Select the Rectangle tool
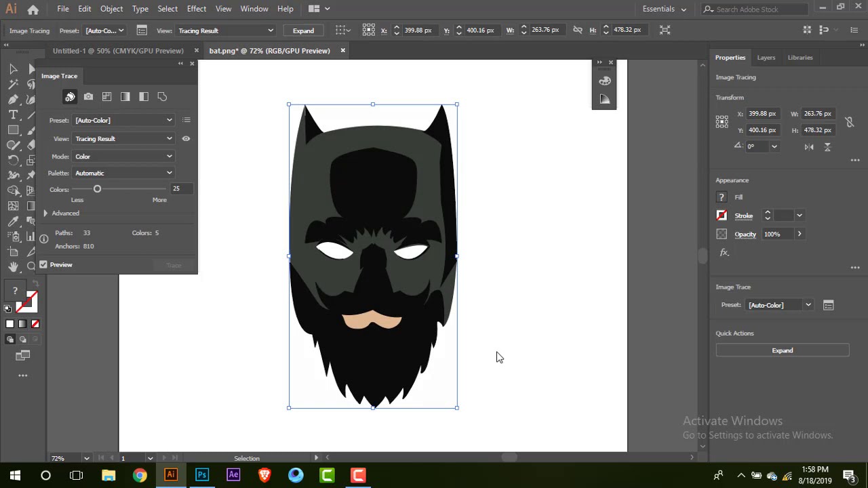This screenshot has height=488, width=868. point(13,130)
